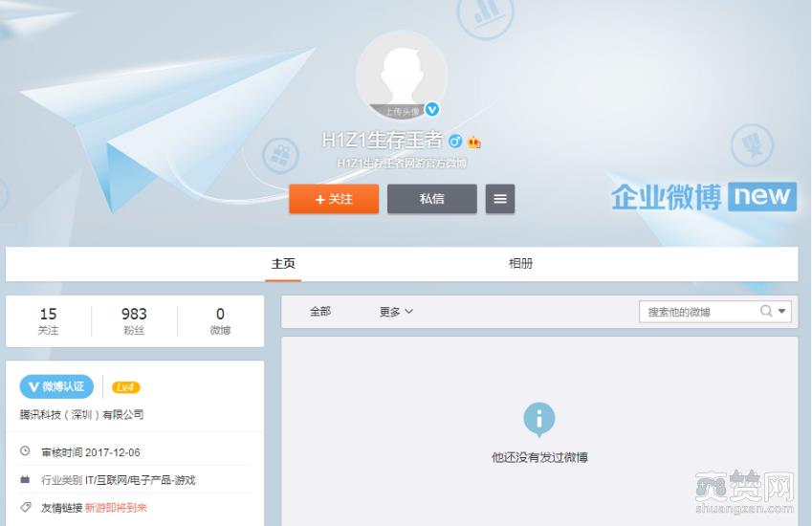The height and width of the screenshot is (526, 812).
Task: View the 15 关注 following count
Action: tap(48, 321)
